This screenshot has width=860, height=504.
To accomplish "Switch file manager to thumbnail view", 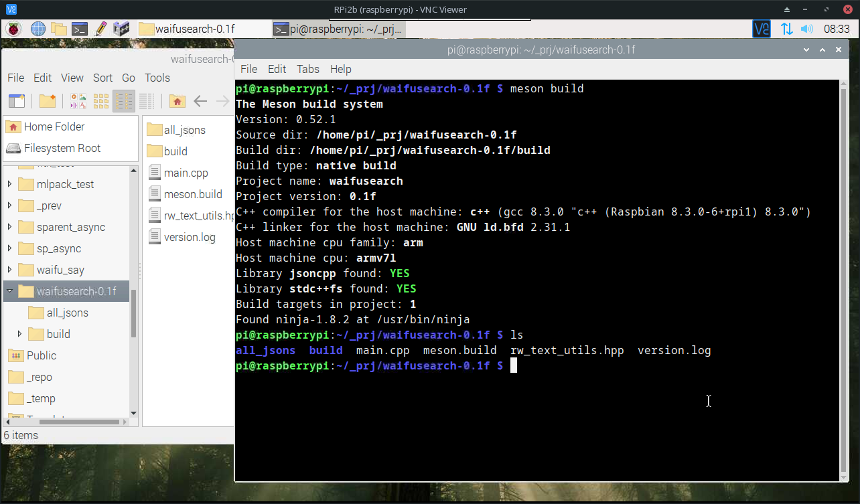I will click(78, 101).
